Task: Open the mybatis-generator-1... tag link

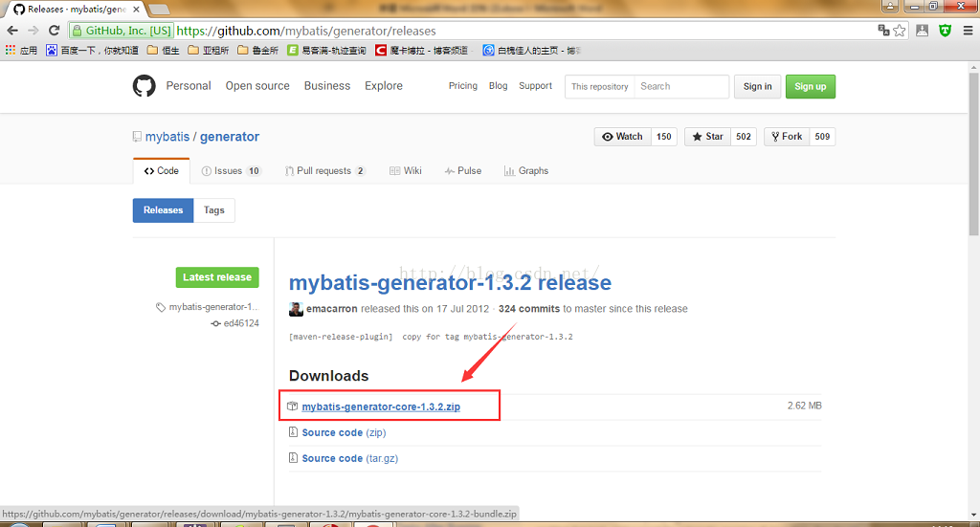Action: pos(207,307)
